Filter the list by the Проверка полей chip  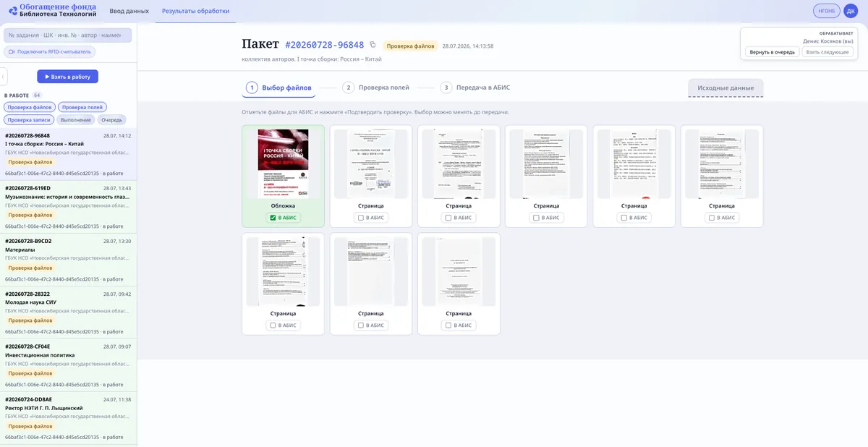(82, 107)
